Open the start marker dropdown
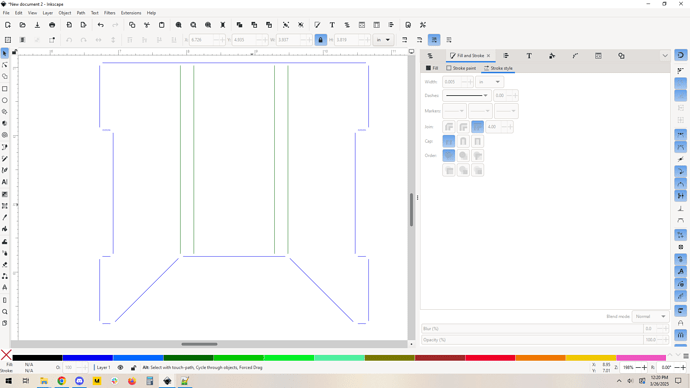 pyautogui.click(x=454, y=111)
